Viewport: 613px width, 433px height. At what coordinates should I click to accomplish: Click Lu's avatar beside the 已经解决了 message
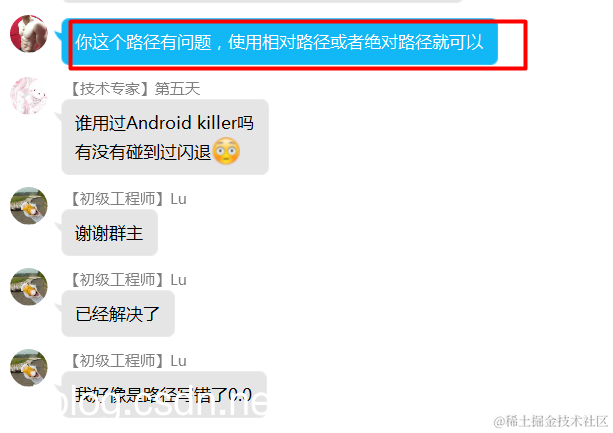coord(29,286)
